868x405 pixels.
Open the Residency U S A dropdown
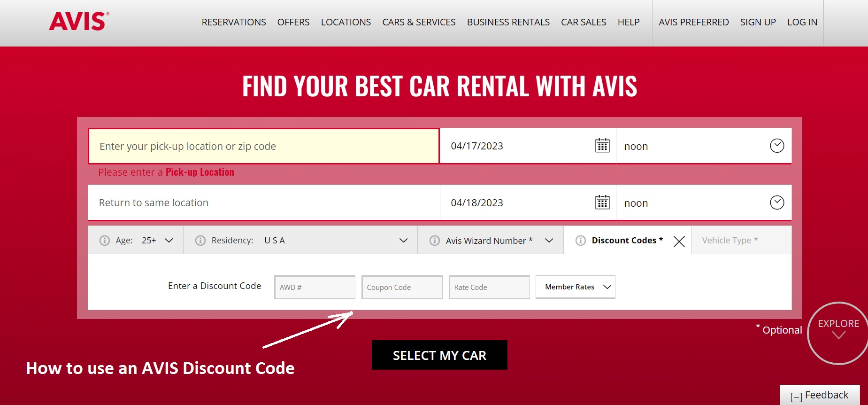click(403, 241)
